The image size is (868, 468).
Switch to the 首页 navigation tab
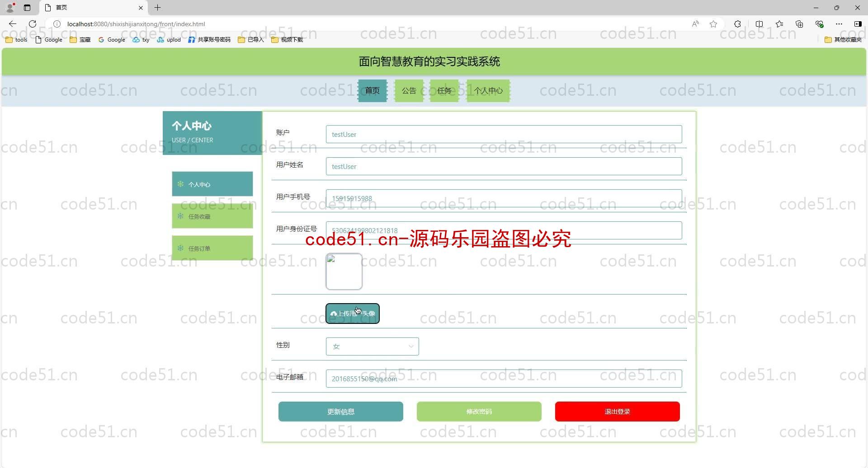pyautogui.click(x=373, y=91)
